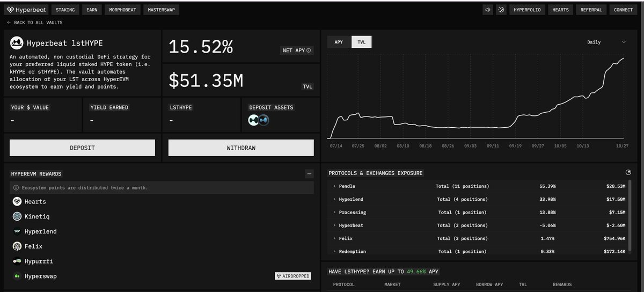Click the Hyperbeat logo

[27, 10]
